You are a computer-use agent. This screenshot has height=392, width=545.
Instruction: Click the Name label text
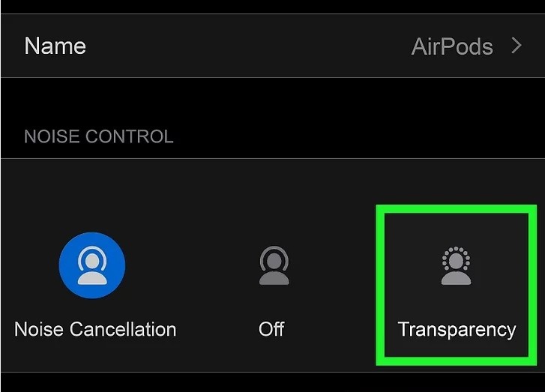coord(55,46)
